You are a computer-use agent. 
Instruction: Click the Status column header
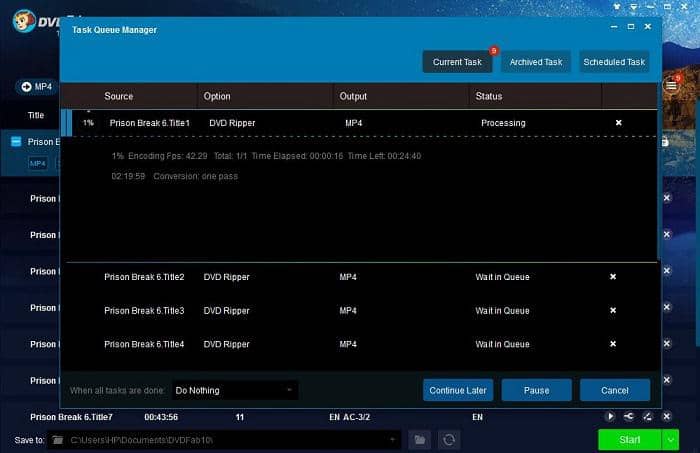click(x=489, y=96)
